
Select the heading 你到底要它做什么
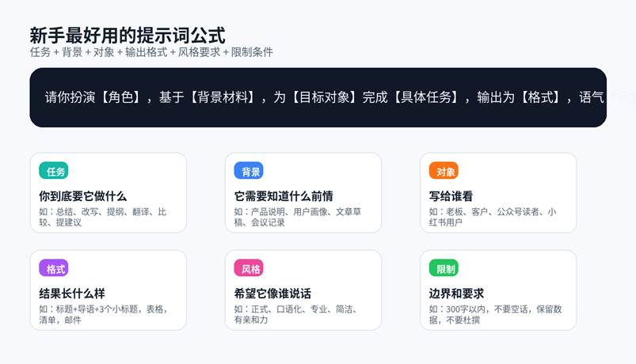point(83,195)
